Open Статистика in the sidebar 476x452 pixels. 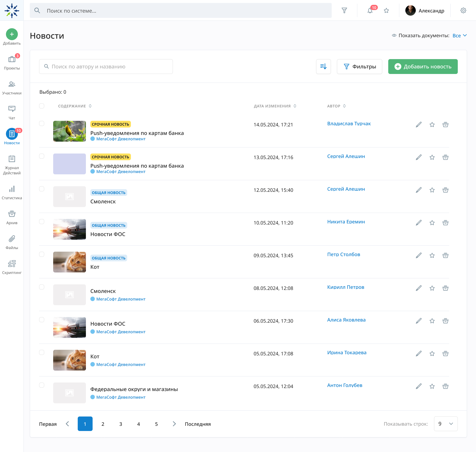[12, 192]
